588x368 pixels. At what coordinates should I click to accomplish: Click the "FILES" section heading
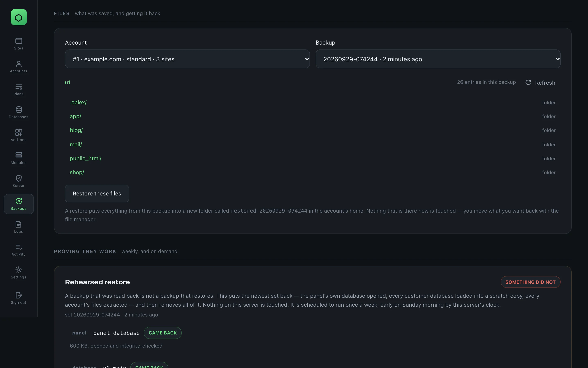tap(62, 13)
